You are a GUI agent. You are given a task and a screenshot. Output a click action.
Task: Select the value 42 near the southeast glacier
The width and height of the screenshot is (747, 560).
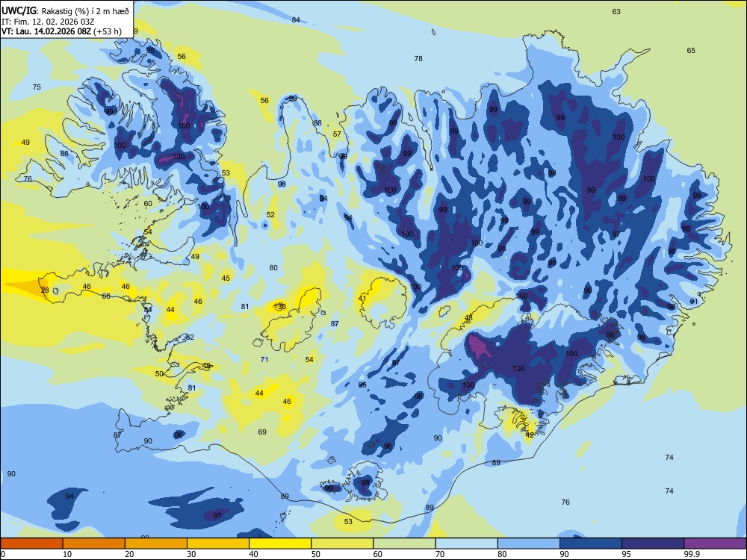pyautogui.click(x=530, y=435)
